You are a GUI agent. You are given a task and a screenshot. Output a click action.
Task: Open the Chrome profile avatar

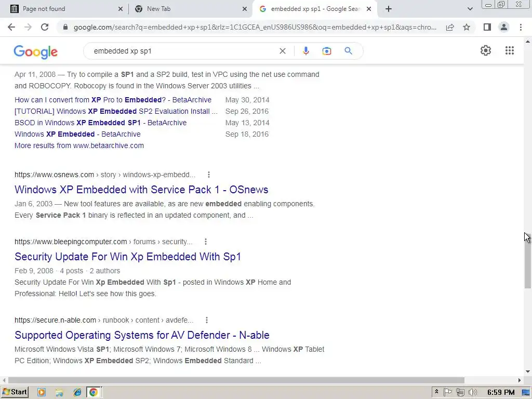tap(504, 27)
